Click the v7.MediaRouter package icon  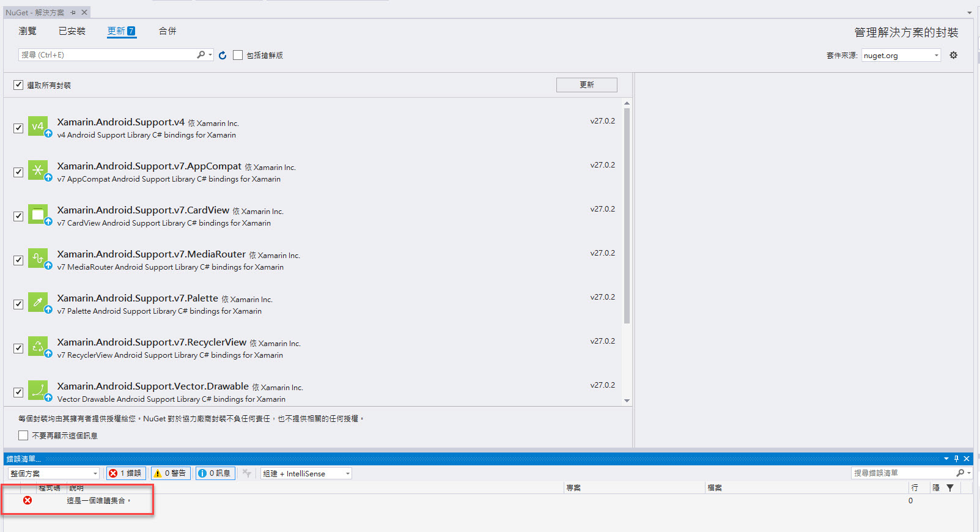click(38, 258)
